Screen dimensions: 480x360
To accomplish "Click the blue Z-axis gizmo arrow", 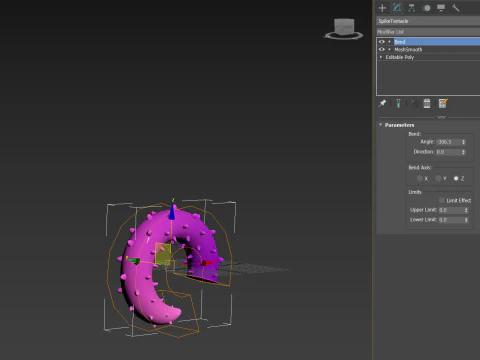I will click(x=172, y=212).
